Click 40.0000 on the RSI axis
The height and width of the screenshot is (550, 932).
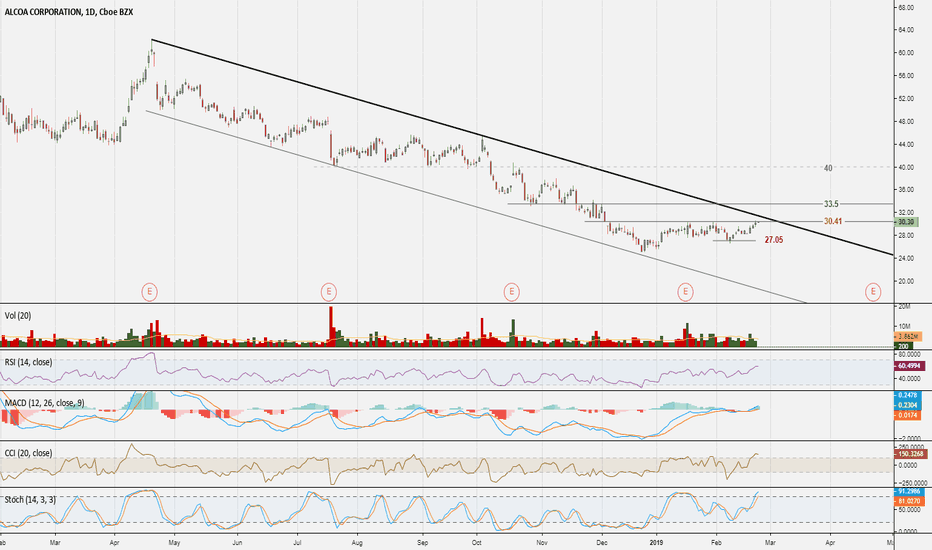[909, 378]
